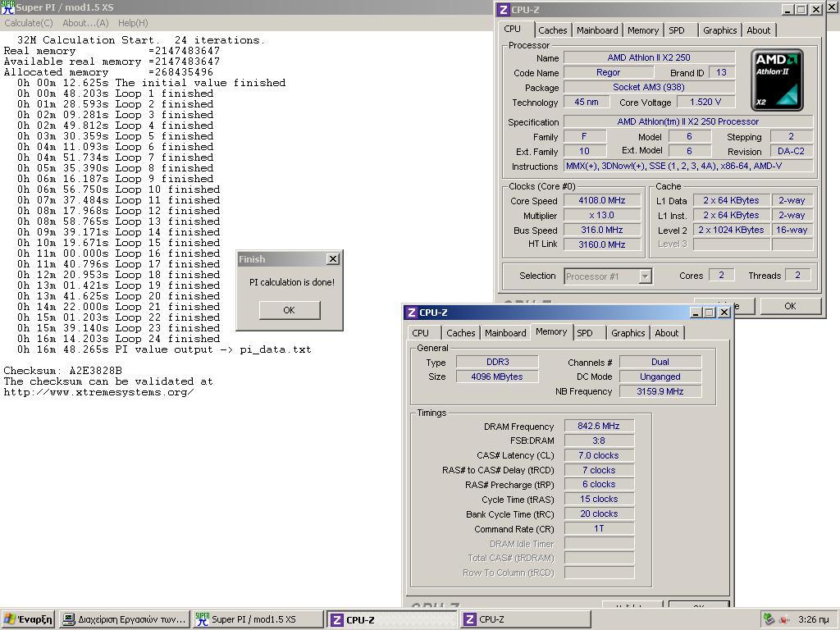
Task: Click the DC Mode value Unganged
Action: [660, 377]
